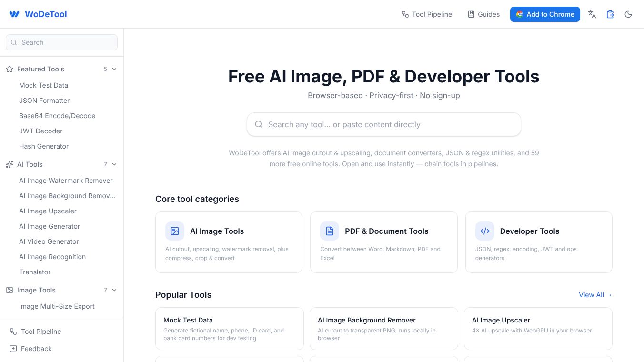Click the AI Image Tools card icon
644x362 pixels.
point(175,231)
